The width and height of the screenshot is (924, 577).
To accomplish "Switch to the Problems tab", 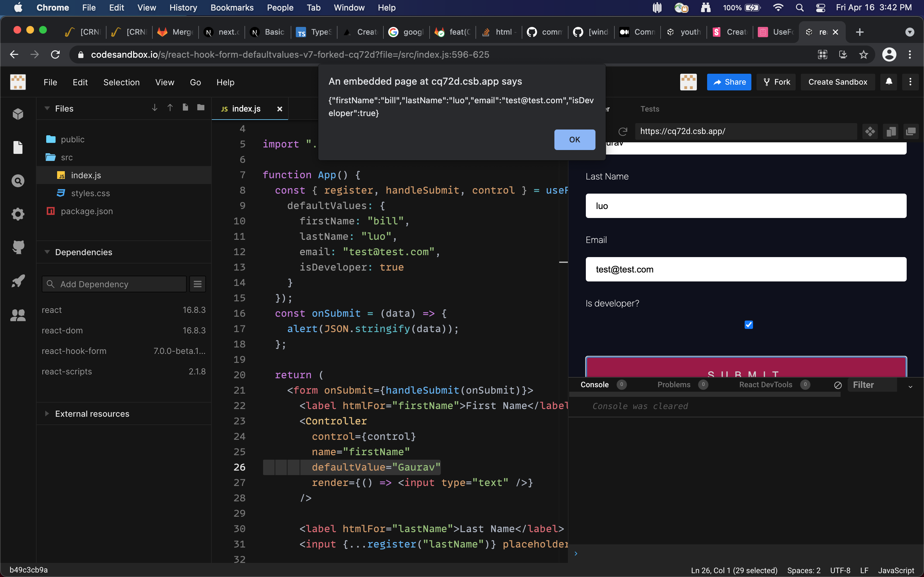I will click(673, 385).
